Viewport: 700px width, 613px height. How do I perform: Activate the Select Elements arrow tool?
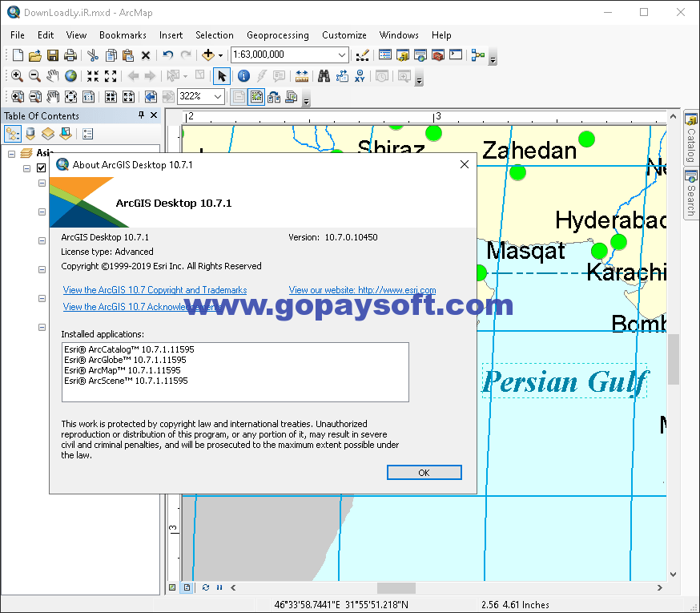(x=222, y=76)
